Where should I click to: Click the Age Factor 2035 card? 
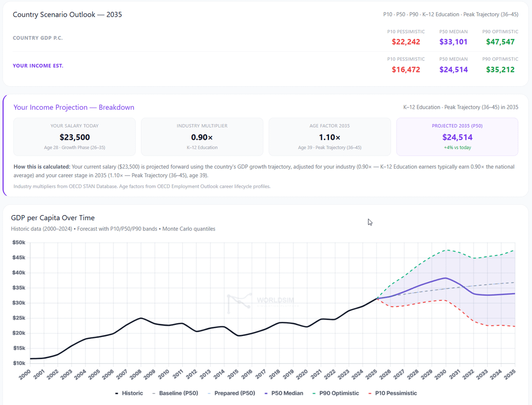click(330, 137)
